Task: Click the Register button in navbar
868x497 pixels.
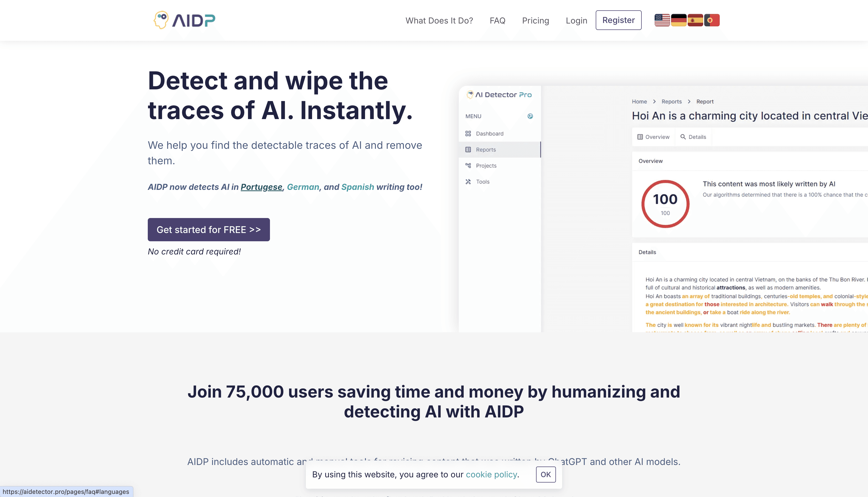Action: (619, 20)
